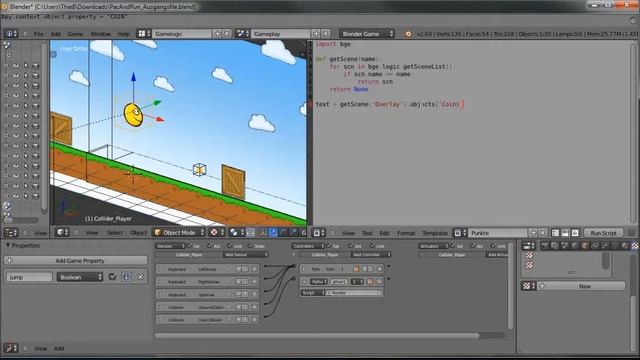Click the info icon of the jump property
This screenshot has width=640, height=360.
tap(126, 277)
